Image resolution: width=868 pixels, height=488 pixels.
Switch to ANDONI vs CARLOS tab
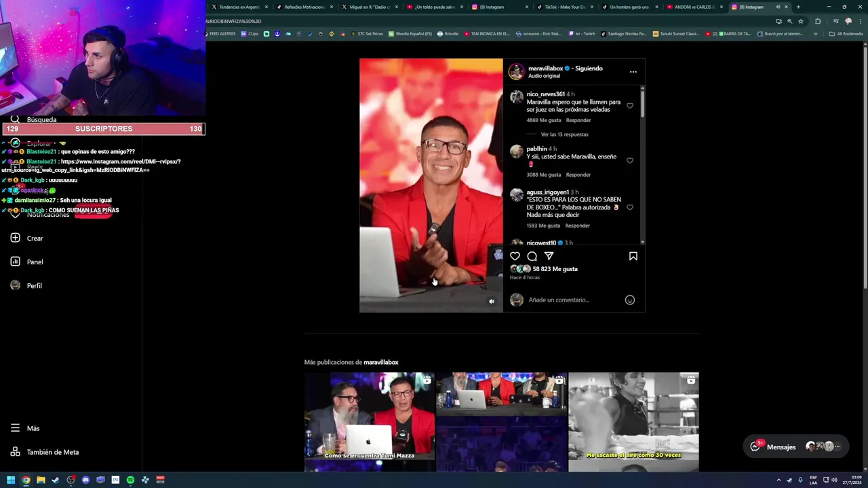pyautogui.click(x=694, y=7)
